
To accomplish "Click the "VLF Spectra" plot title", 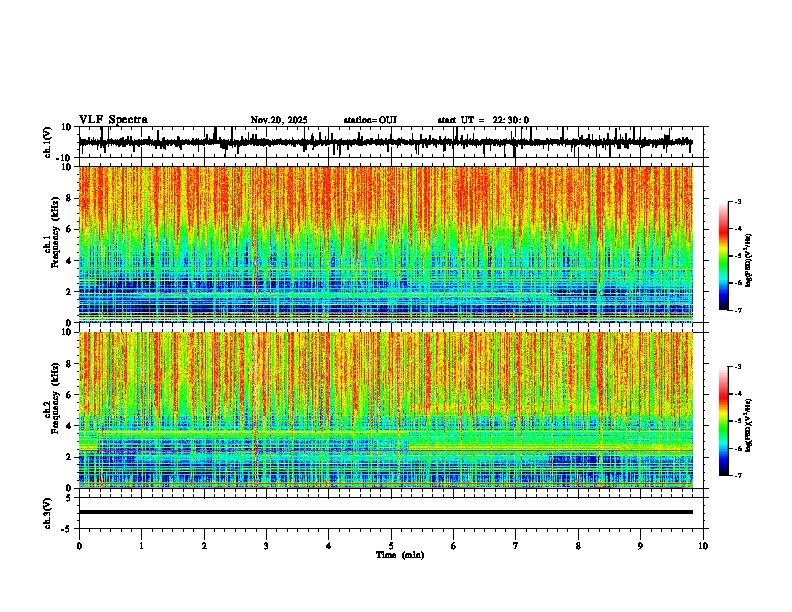I will point(113,120).
